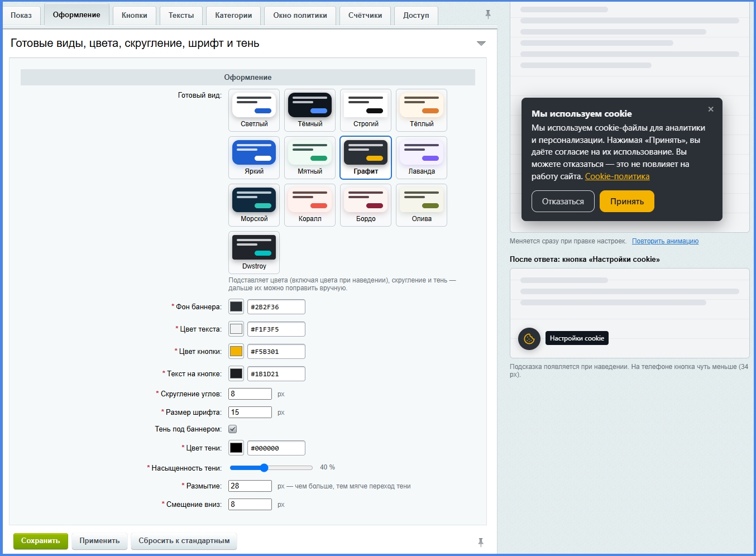Toggle the Тень под баннером checkbox

pos(233,429)
